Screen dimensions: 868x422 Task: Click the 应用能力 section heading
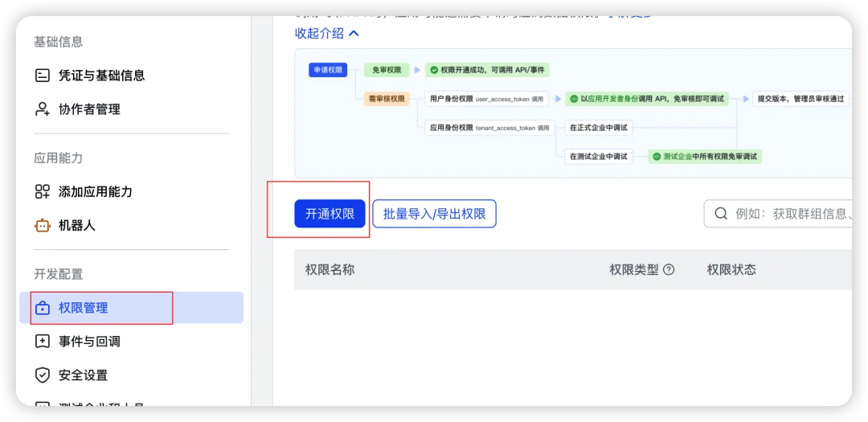[58, 158]
